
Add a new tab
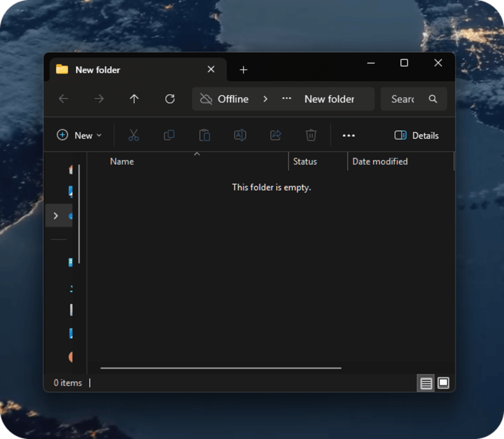click(243, 70)
